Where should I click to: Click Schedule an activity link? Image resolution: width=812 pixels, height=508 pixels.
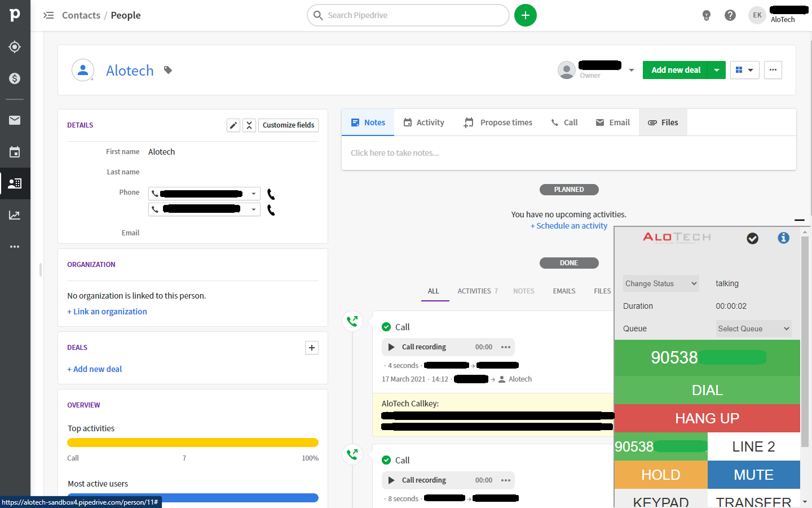click(569, 226)
